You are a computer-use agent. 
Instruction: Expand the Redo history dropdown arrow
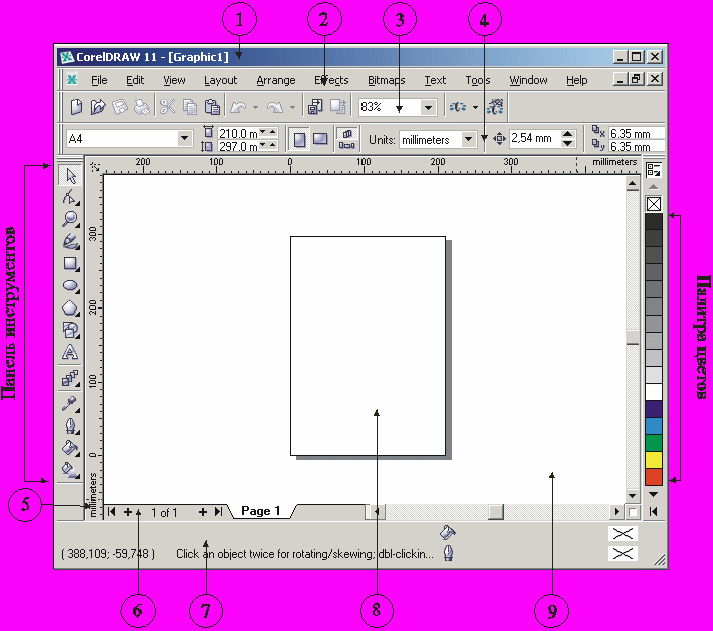(292, 108)
